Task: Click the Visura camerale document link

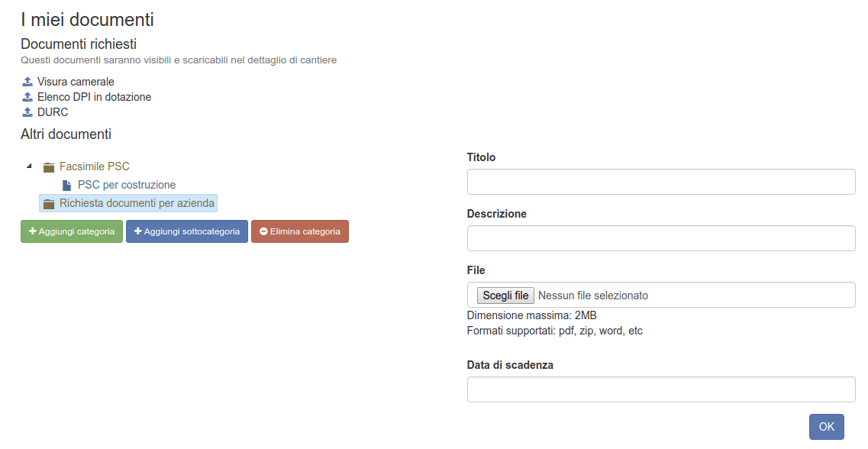Action: tap(76, 82)
